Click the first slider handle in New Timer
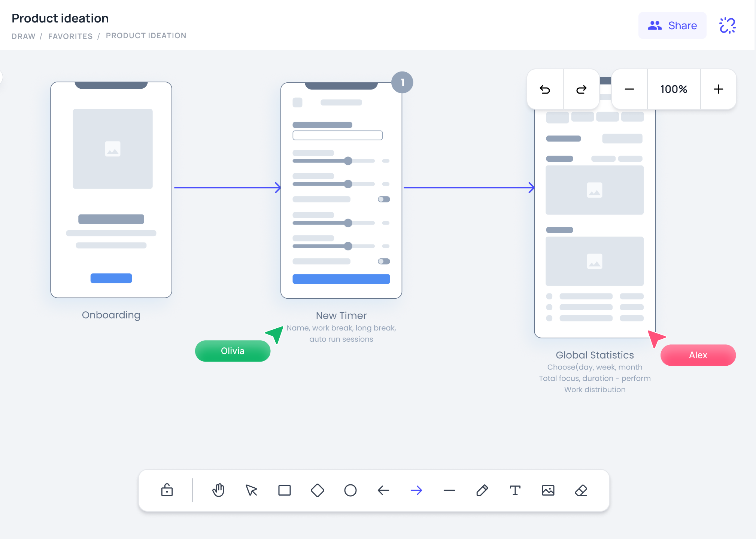This screenshot has width=756, height=539. click(349, 161)
